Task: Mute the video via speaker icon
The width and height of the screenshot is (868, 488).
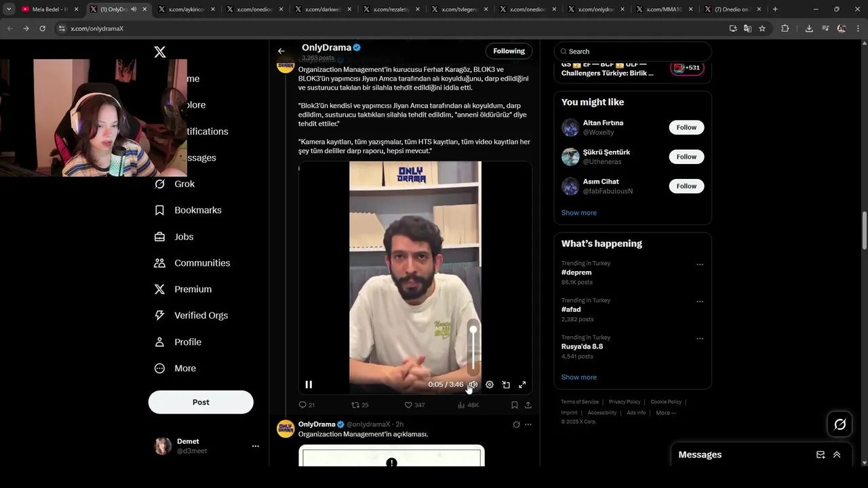Action: [473, 384]
